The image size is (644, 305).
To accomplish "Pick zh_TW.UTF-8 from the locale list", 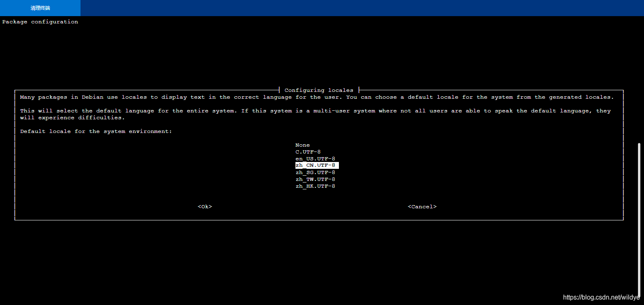I will pyautogui.click(x=315, y=179).
